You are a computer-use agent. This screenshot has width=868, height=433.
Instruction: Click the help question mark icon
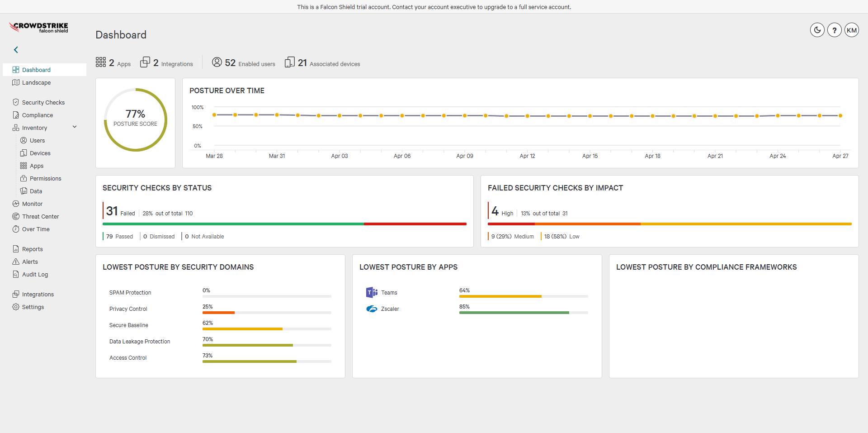pos(834,30)
